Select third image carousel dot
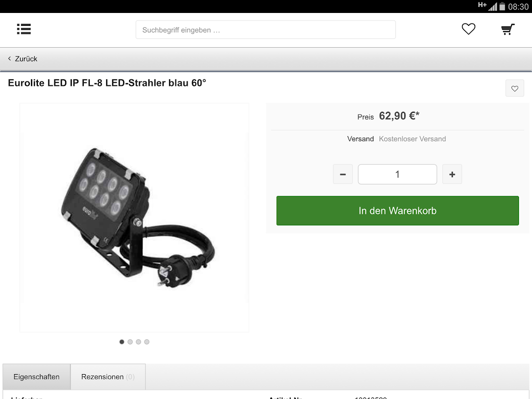532x399 pixels. click(x=139, y=342)
